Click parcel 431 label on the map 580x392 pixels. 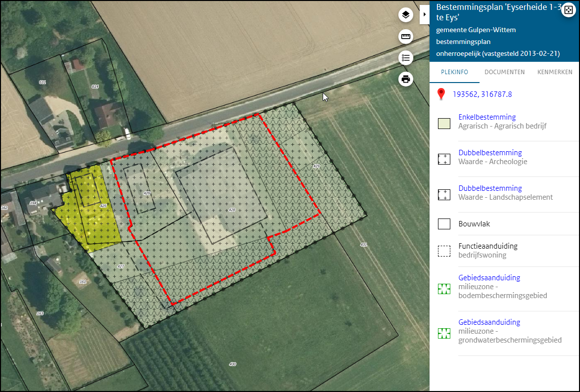click(364, 245)
